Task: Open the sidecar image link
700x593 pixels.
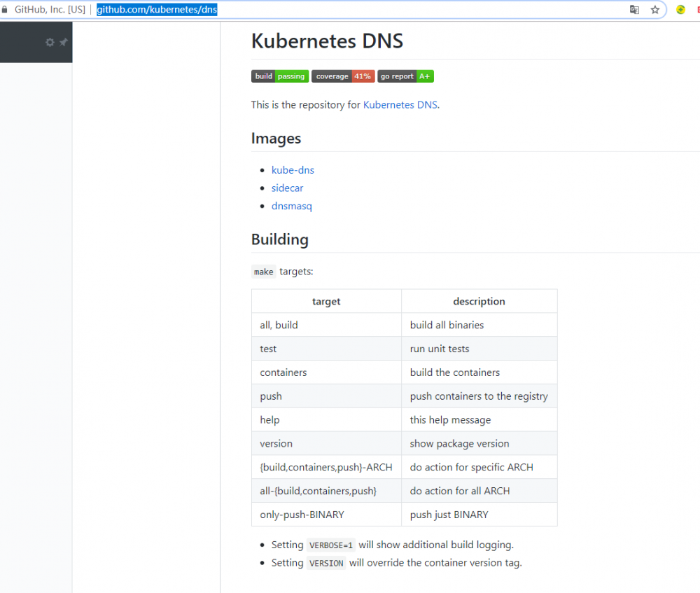Action: [287, 188]
